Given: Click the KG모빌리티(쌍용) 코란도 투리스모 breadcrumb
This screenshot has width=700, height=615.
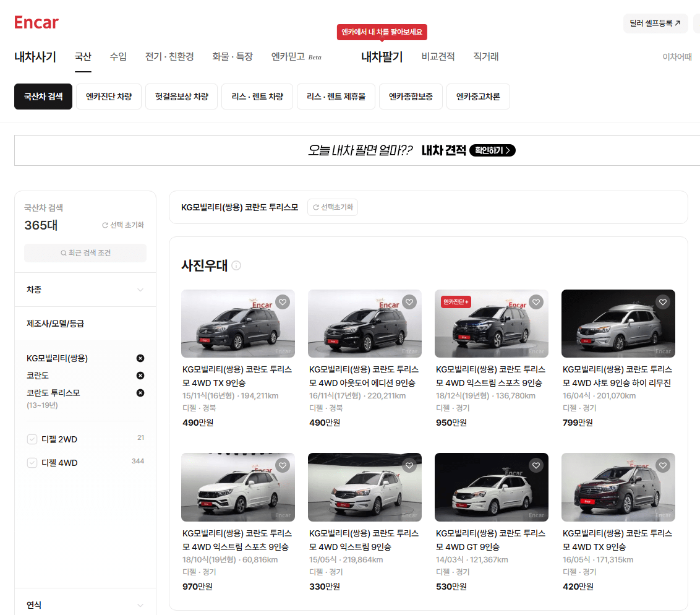Looking at the screenshot, I should pyautogui.click(x=240, y=207).
